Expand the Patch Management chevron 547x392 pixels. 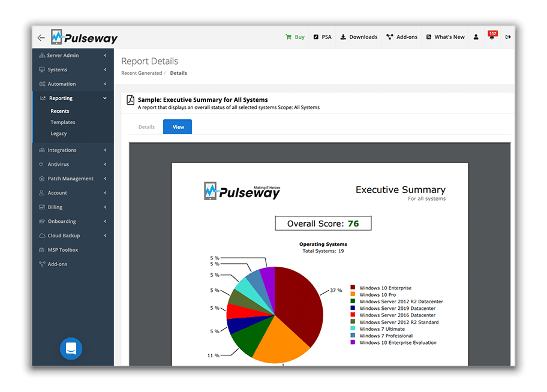105,179
